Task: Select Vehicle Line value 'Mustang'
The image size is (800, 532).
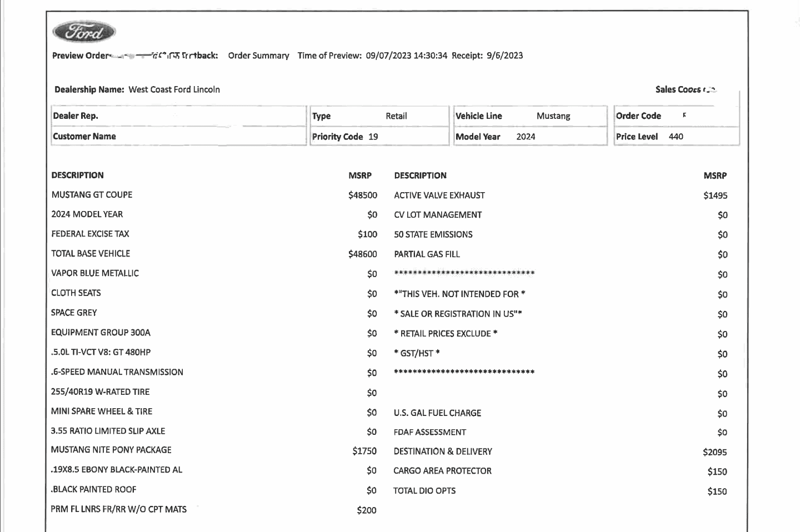Action: coord(553,116)
